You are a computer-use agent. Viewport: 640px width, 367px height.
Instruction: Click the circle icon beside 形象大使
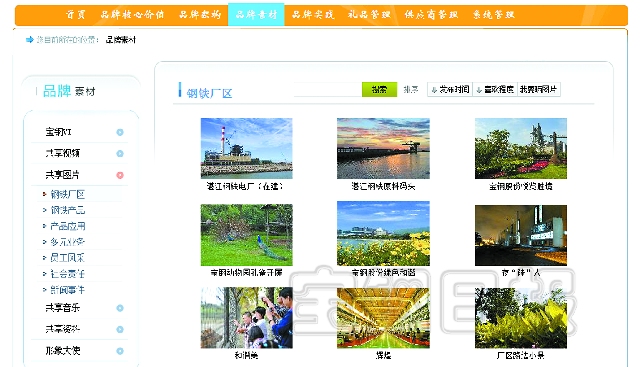point(120,351)
